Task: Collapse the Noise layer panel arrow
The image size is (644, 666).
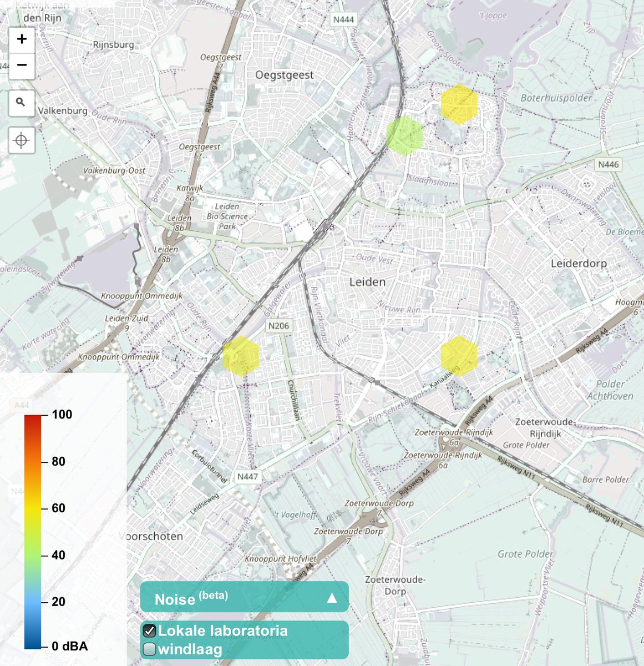Action: click(332, 598)
